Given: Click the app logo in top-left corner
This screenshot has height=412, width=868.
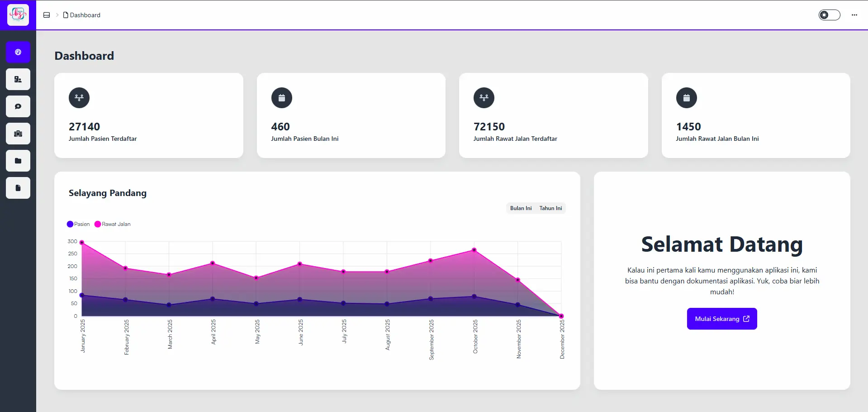Looking at the screenshot, I should pos(18,14).
